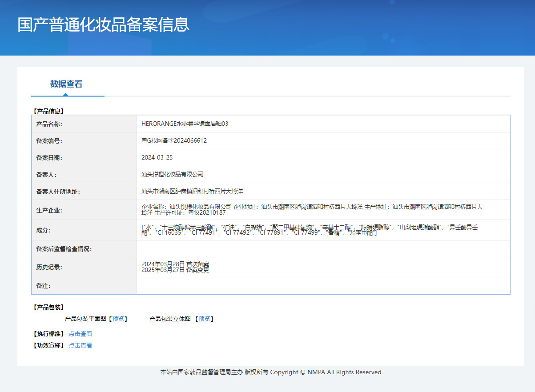Open the 产品包装平面图 预览 link

point(118,319)
